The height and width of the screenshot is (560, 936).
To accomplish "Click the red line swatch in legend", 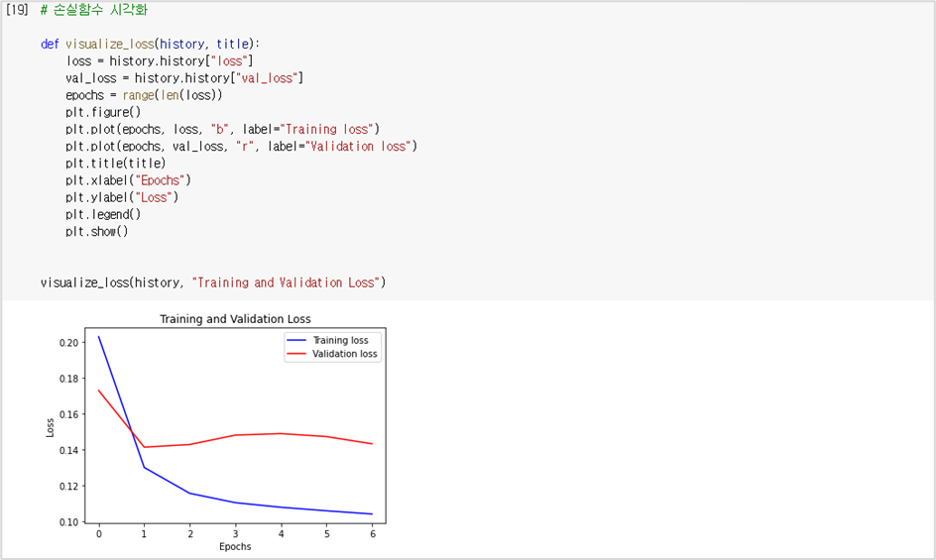I will coord(296,354).
